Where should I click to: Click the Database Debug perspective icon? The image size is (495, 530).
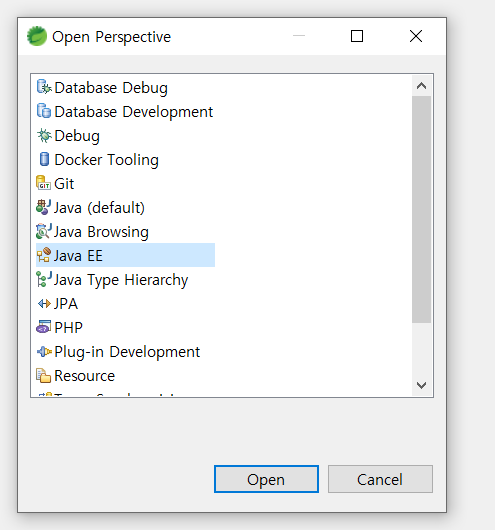(44, 87)
